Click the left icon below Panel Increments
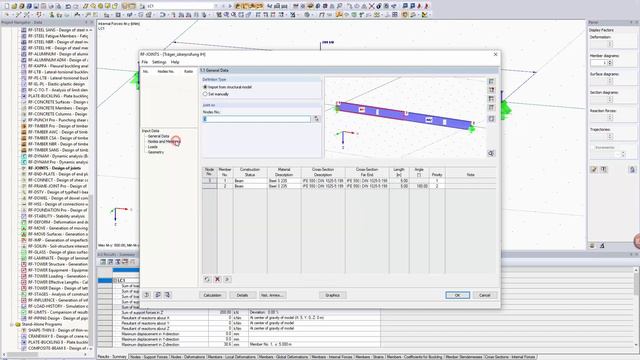The height and width of the screenshot is (360, 640). tap(594, 169)
